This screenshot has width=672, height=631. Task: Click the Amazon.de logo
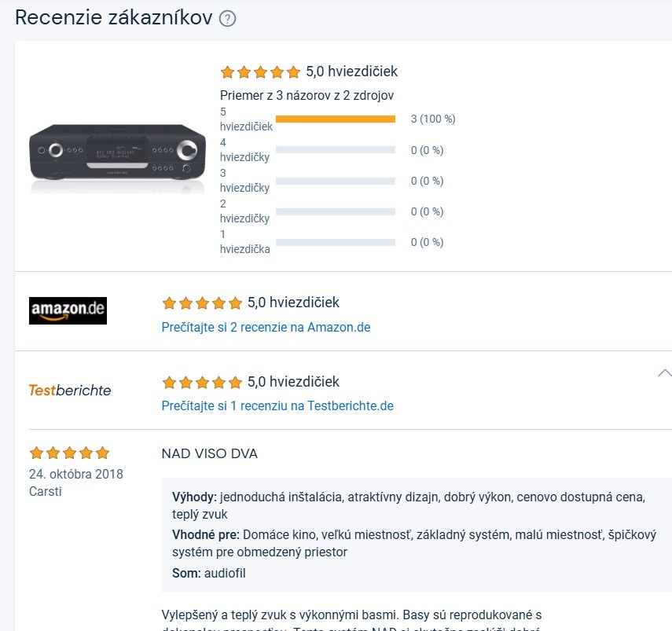tap(68, 310)
